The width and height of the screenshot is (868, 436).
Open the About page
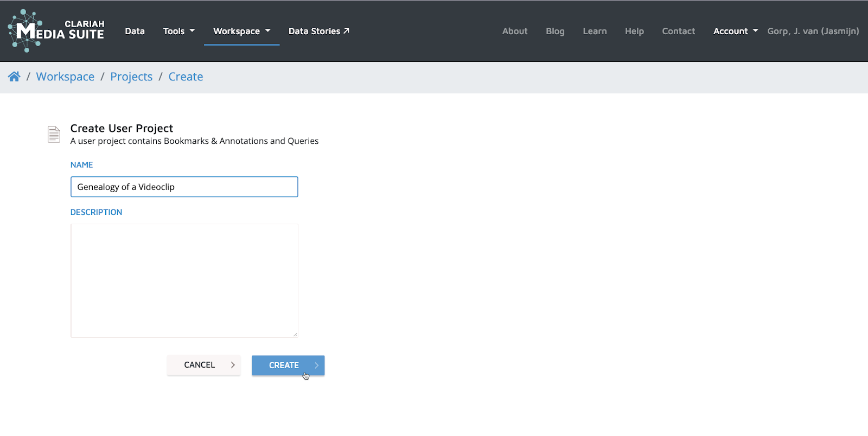click(515, 31)
